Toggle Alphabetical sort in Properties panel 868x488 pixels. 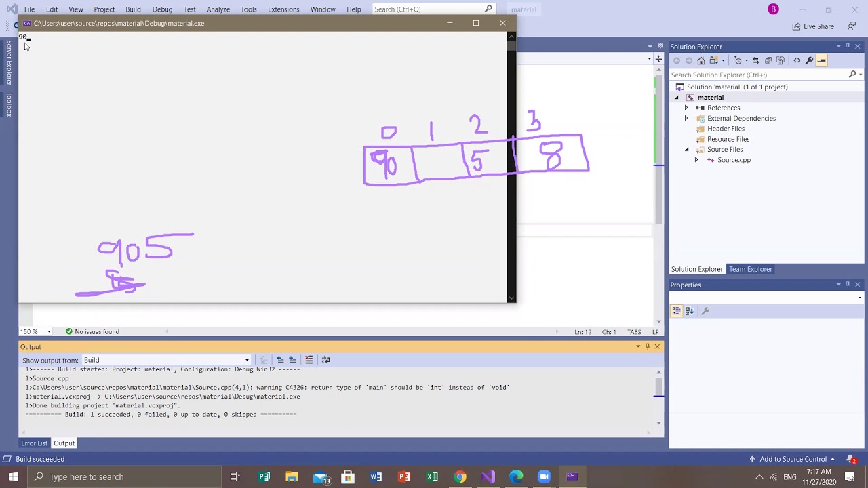tap(689, 310)
